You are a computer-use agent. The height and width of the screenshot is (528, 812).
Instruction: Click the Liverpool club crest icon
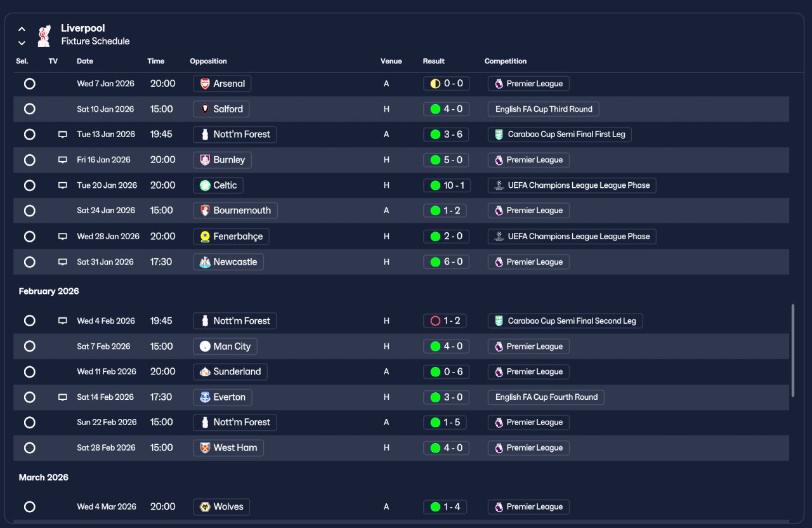click(43, 36)
